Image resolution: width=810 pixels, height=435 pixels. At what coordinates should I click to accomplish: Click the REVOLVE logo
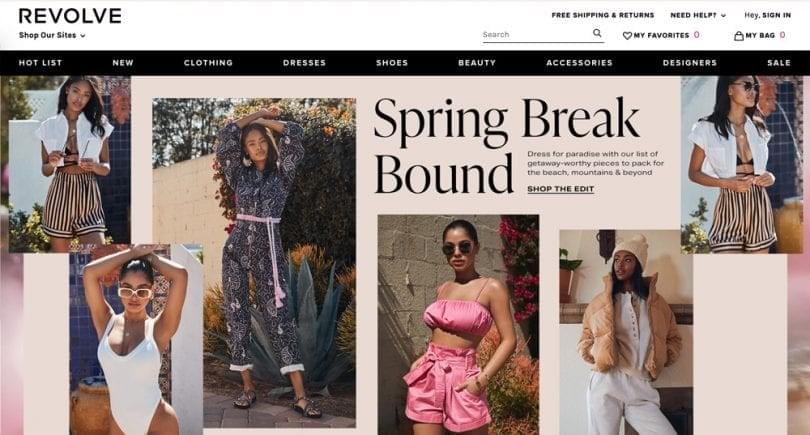(70, 16)
